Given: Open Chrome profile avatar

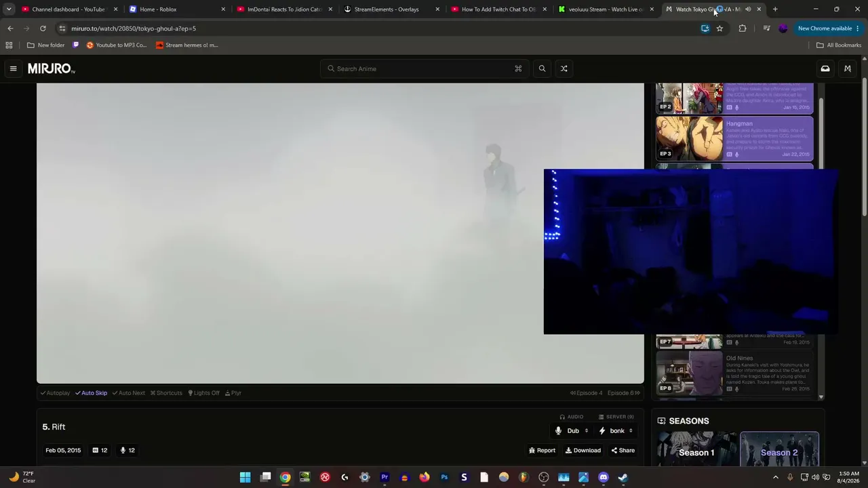Looking at the screenshot, I should pyautogui.click(x=783, y=28).
